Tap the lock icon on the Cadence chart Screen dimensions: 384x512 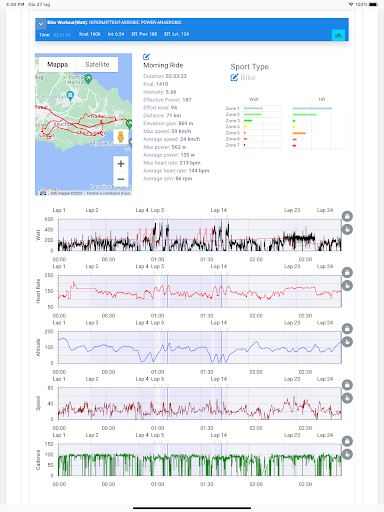pos(347,441)
